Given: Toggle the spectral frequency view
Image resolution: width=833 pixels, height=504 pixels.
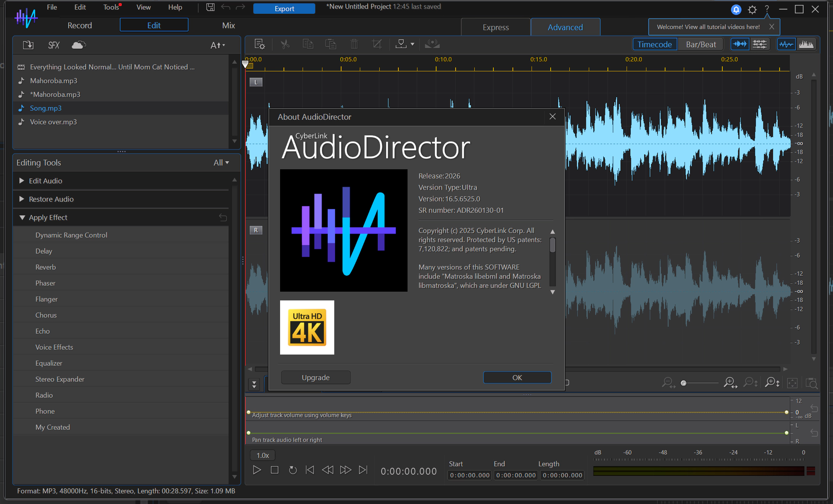Looking at the screenshot, I should click(x=806, y=44).
